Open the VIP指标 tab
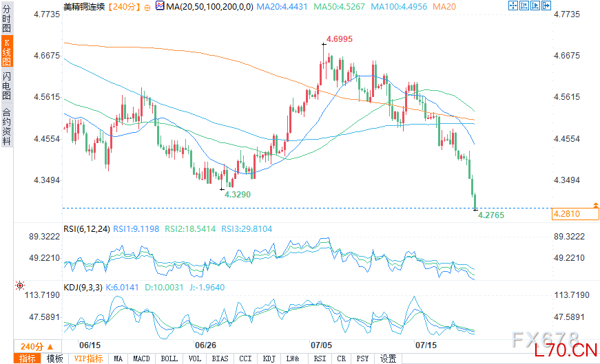This screenshot has width=600, height=364. [x=88, y=358]
